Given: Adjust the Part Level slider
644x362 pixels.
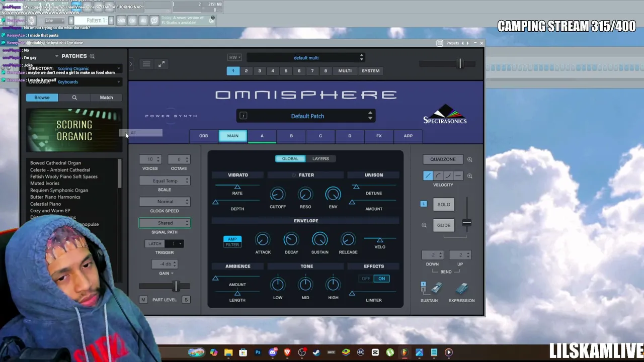Looking at the screenshot, I should tap(165, 287).
